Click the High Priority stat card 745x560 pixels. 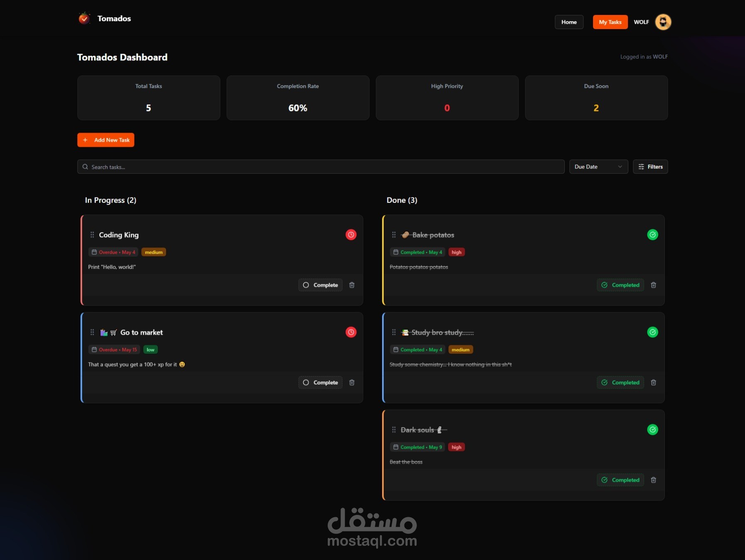tap(447, 98)
